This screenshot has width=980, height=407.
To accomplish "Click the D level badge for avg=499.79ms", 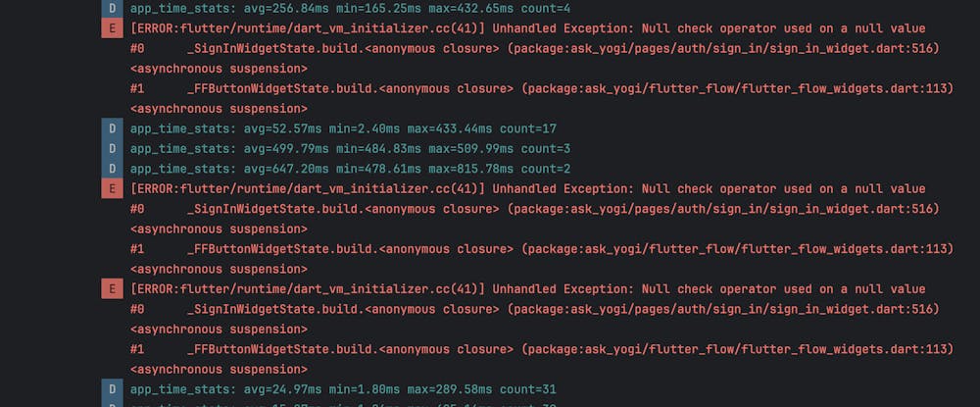I will pos(112,148).
